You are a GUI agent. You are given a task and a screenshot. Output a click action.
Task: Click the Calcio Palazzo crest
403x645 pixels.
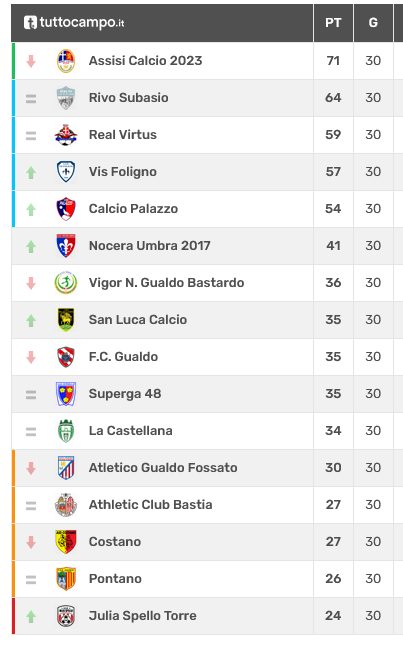click(x=66, y=209)
